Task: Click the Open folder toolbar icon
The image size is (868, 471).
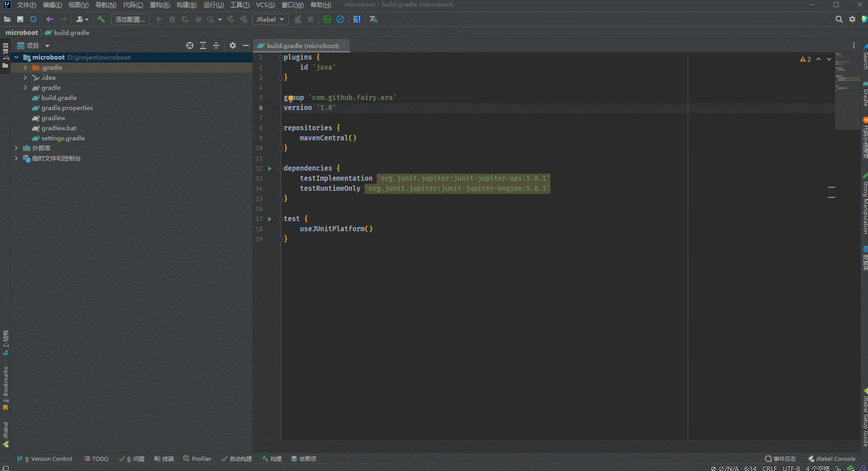Action: 7,19
